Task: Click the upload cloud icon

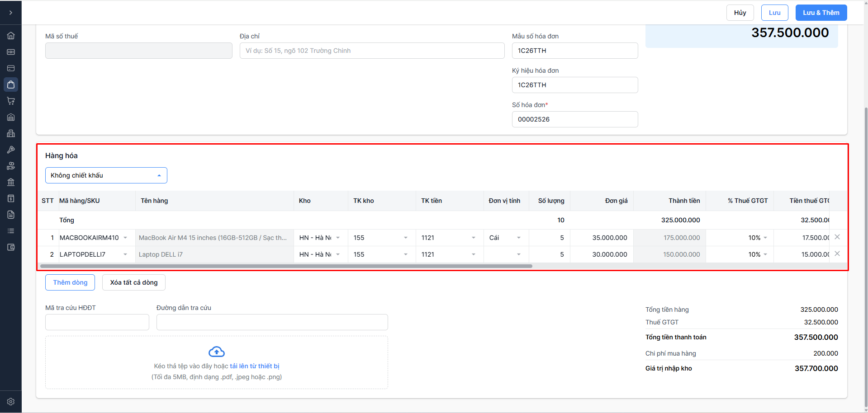Action: click(x=217, y=352)
